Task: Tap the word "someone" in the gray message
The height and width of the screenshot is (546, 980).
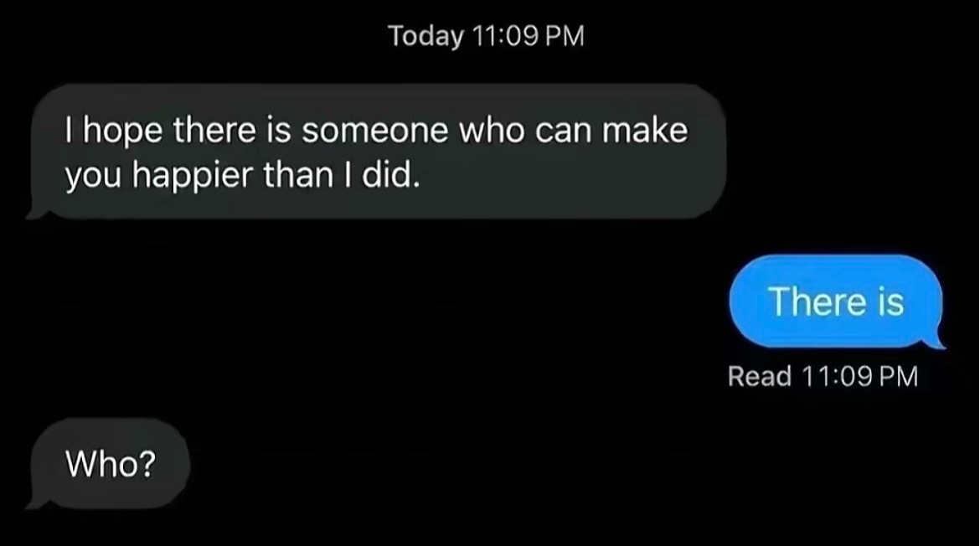Action: tap(375, 131)
